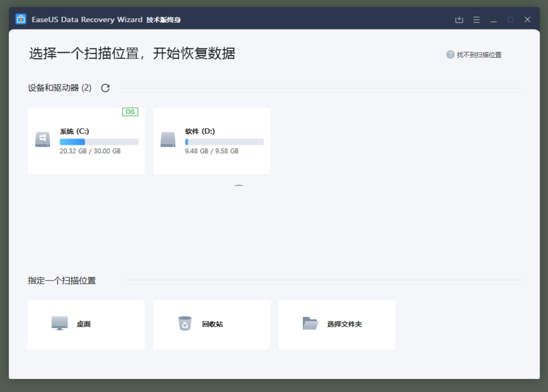
Task: Click the D: drive capacity usage bar
Action: (224, 142)
